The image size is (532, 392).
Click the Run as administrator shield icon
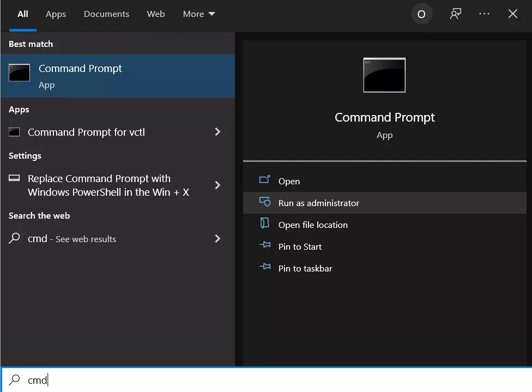click(x=265, y=203)
